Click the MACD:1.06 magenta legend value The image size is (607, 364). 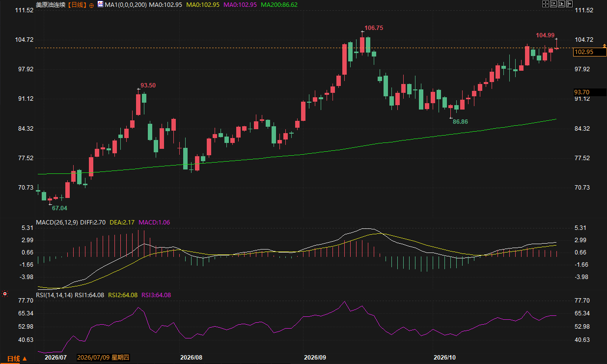coord(154,223)
